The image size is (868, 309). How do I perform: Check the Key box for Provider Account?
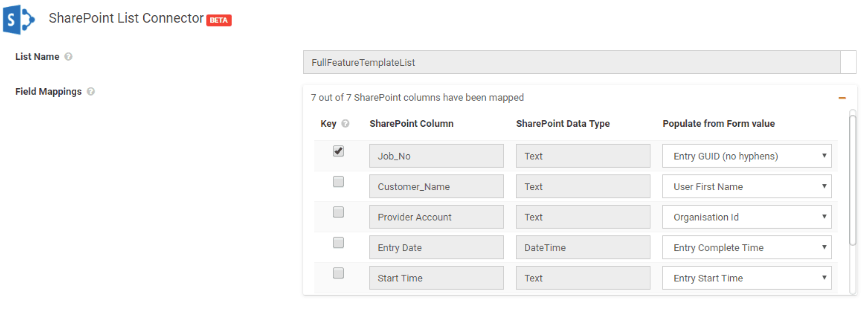(338, 212)
